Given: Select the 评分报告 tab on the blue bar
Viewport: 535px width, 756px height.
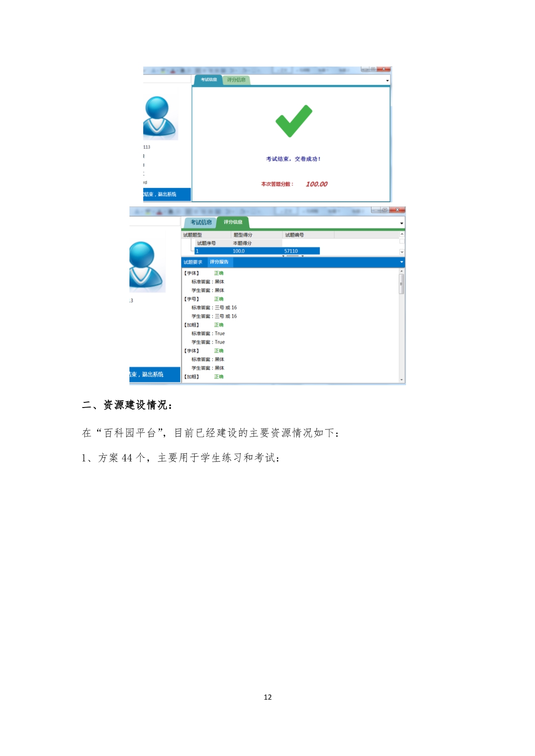Looking at the screenshot, I should point(219,262).
